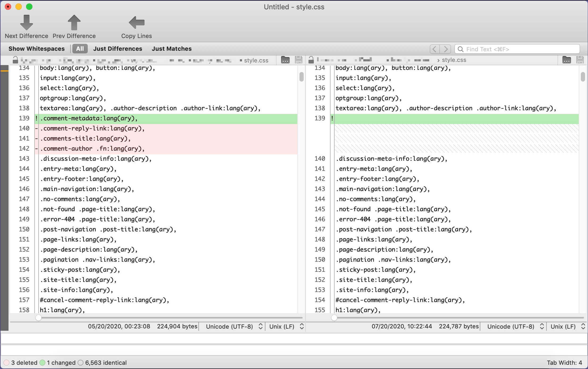This screenshot has width=588, height=369.
Task: Click the deleted minus marker on line 140
Action: [36, 128]
